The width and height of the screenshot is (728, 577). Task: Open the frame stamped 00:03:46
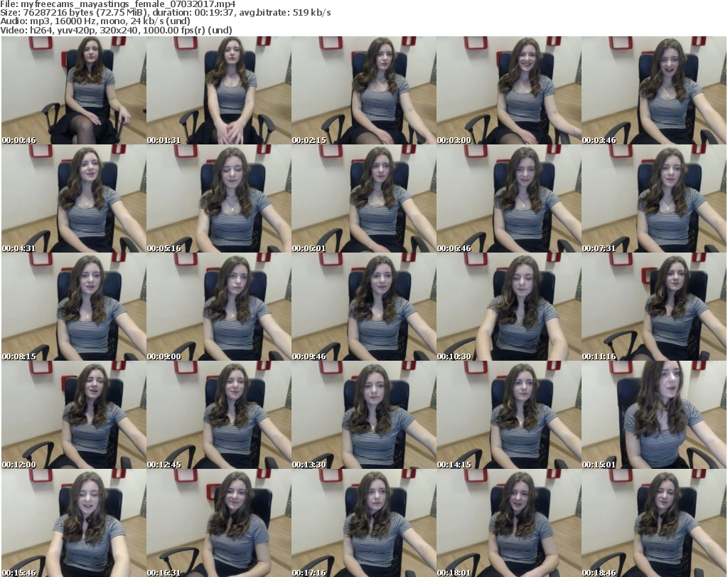click(x=654, y=90)
